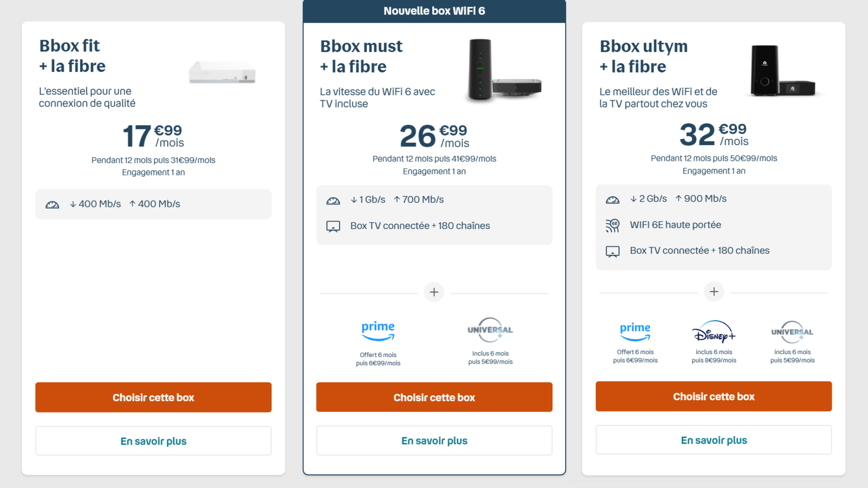Click the Universal+ logo in Bbox ultym
868x488 pixels.
pyautogui.click(x=792, y=332)
